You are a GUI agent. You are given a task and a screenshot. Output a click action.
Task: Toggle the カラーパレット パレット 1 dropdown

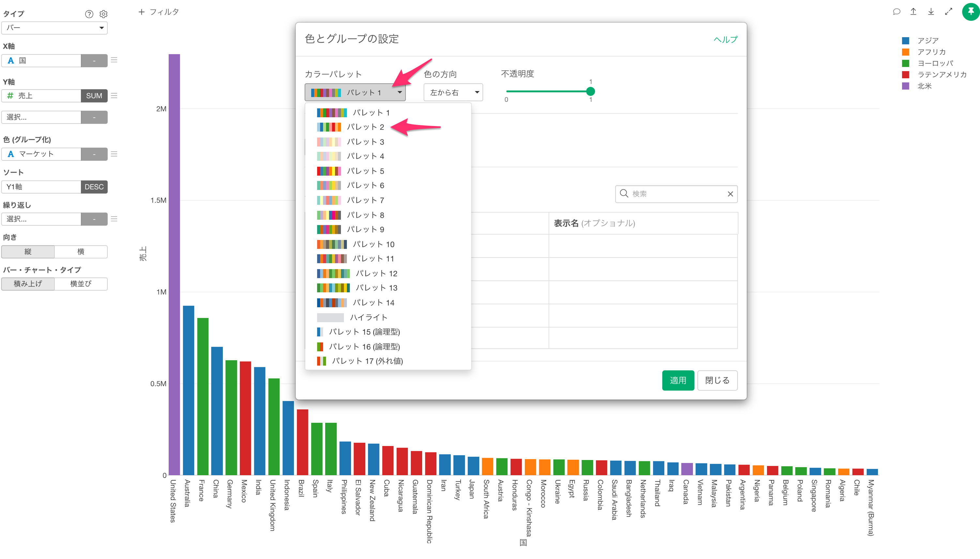(355, 92)
